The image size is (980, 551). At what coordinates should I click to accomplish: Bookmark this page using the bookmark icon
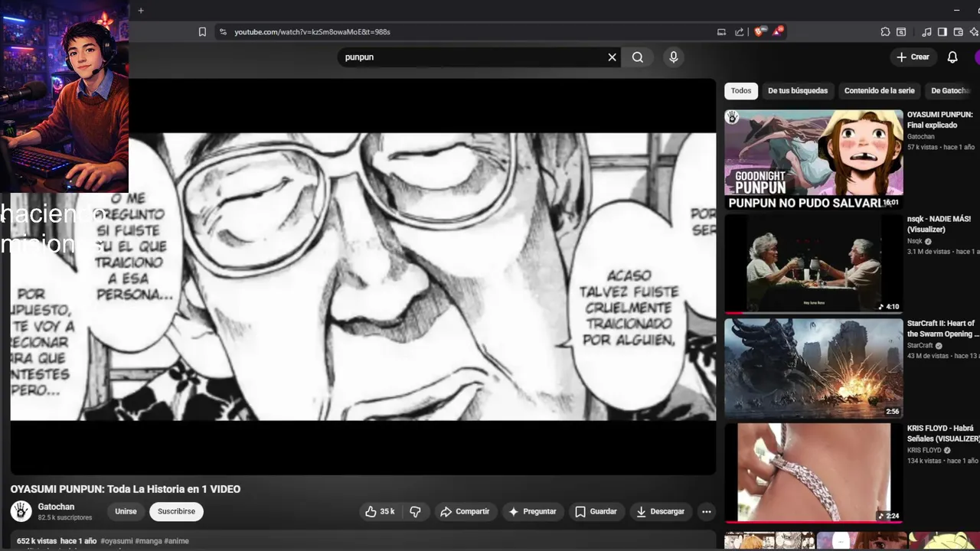(202, 32)
